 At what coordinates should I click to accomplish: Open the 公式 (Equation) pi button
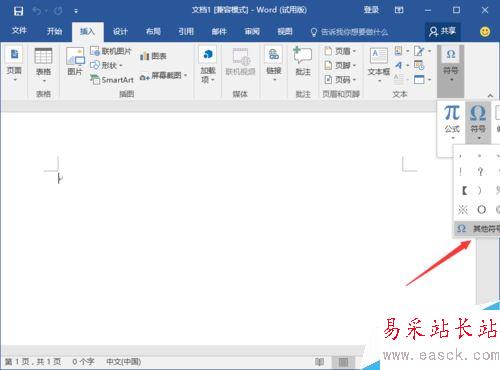452,122
